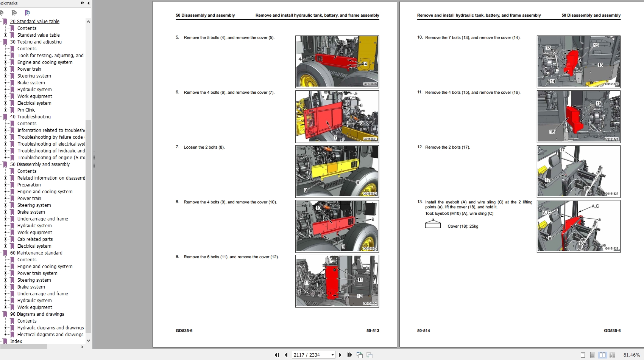Screen dimensions: 644x360
Task: Click the scroll up arrow in bookmarks panel
Action: 88,22
